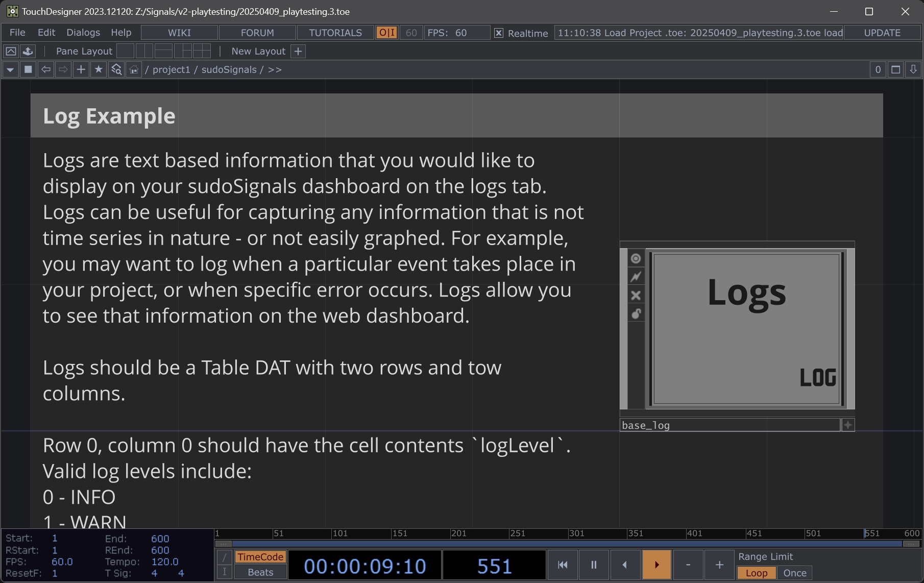Add operator with path bar plus
The width and height of the screenshot is (924, 583).
[81, 69]
